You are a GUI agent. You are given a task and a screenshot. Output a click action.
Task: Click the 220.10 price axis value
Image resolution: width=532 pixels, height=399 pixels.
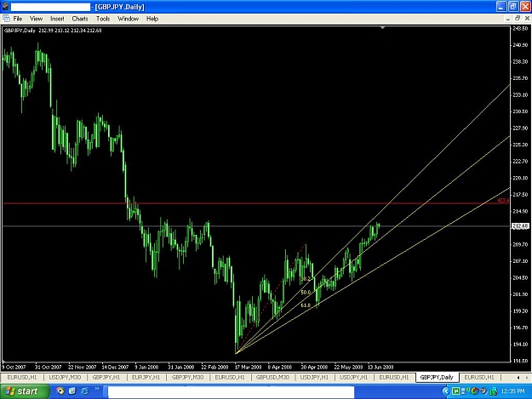pyautogui.click(x=520, y=178)
